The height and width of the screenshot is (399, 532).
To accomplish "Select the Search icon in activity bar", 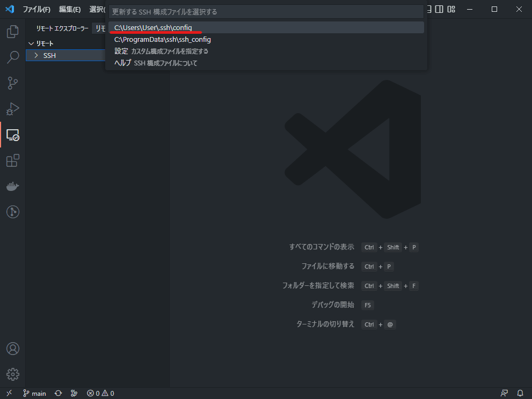I will coord(12,57).
